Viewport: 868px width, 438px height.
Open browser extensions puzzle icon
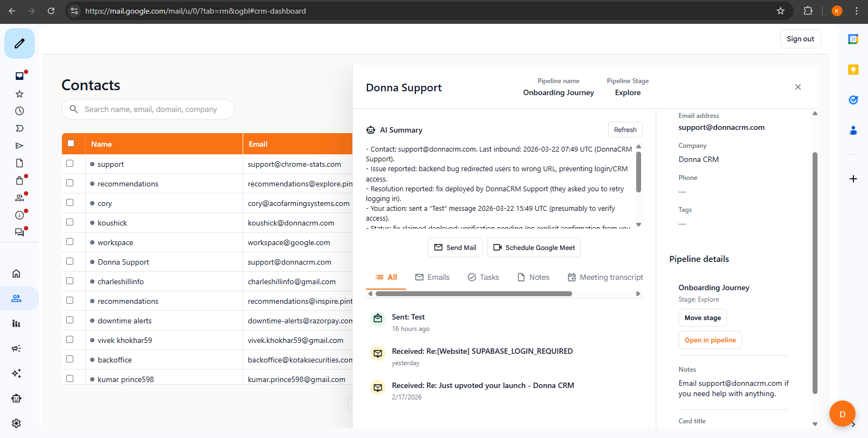tap(808, 11)
